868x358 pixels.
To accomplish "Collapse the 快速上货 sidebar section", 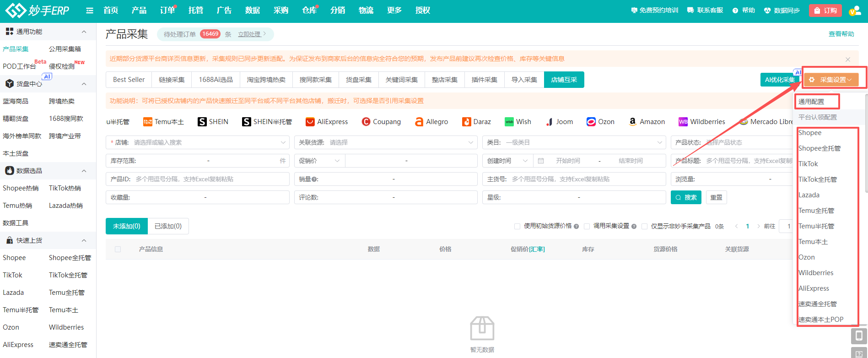I will point(84,240).
